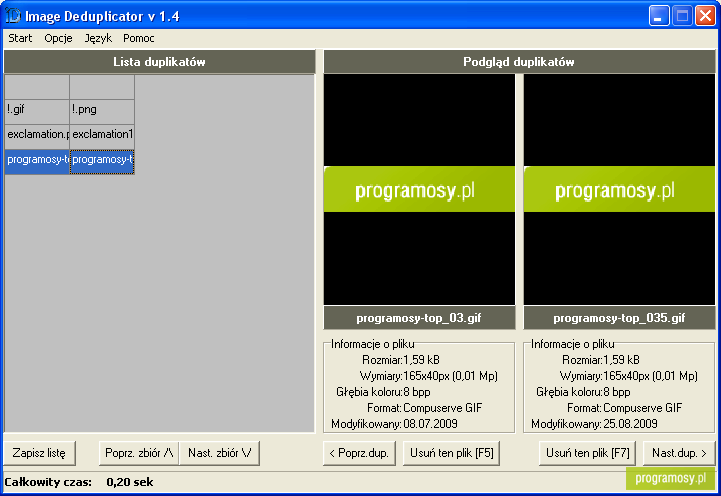Select the exclamation1 cell in second column
The width and height of the screenshot is (721, 496).
(x=102, y=136)
